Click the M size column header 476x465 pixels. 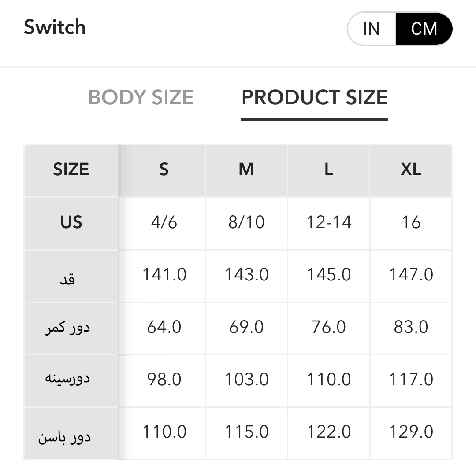[246, 170]
